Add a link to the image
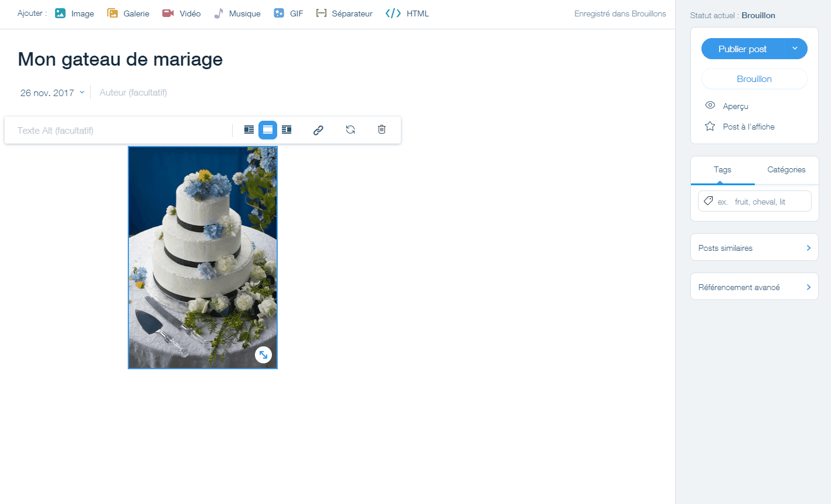 318,130
